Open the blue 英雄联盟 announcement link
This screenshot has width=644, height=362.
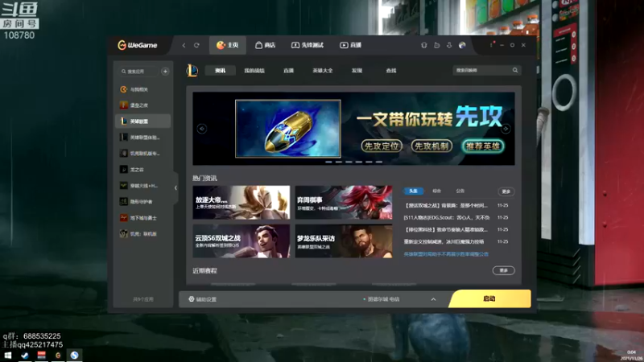446,254
